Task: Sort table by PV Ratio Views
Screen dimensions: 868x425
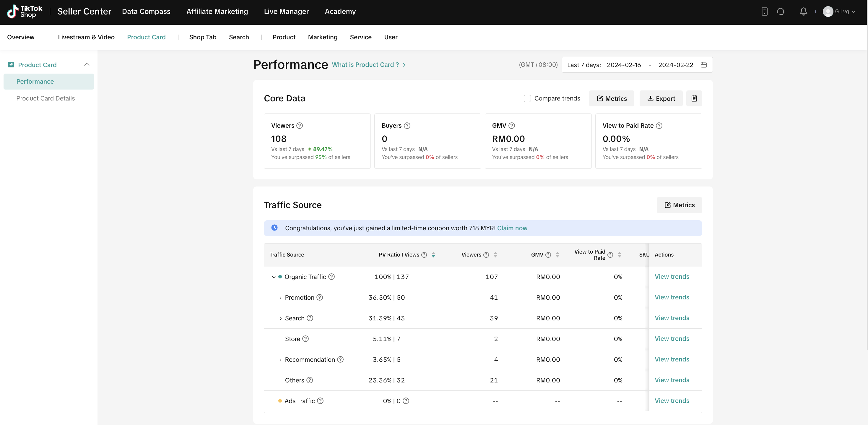Action: [x=433, y=255]
